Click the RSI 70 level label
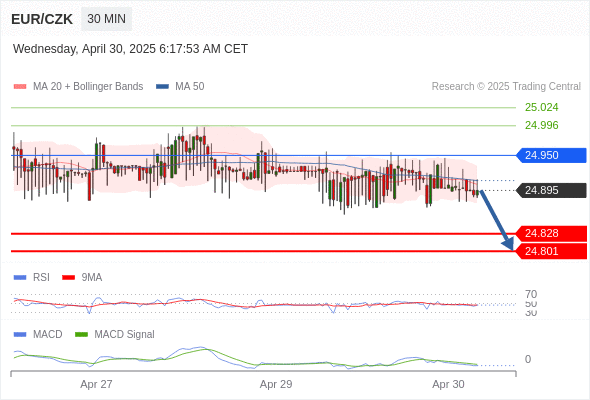The height and width of the screenshot is (400, 590). click(x=531, y=294)
